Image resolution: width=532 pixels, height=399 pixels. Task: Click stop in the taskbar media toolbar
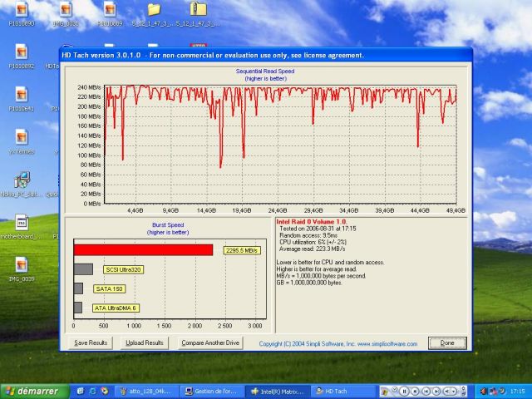pyautogui.click(x=415, y=392)
